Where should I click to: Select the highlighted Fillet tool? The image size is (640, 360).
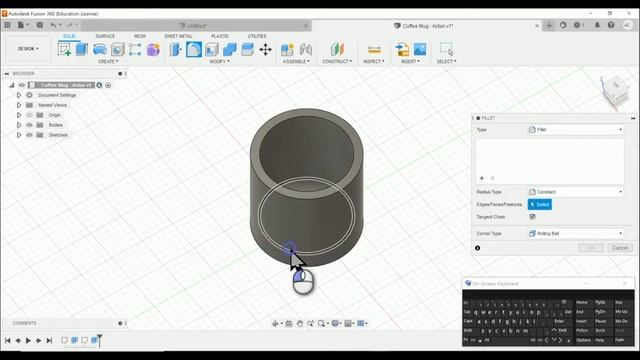[194, 49]
